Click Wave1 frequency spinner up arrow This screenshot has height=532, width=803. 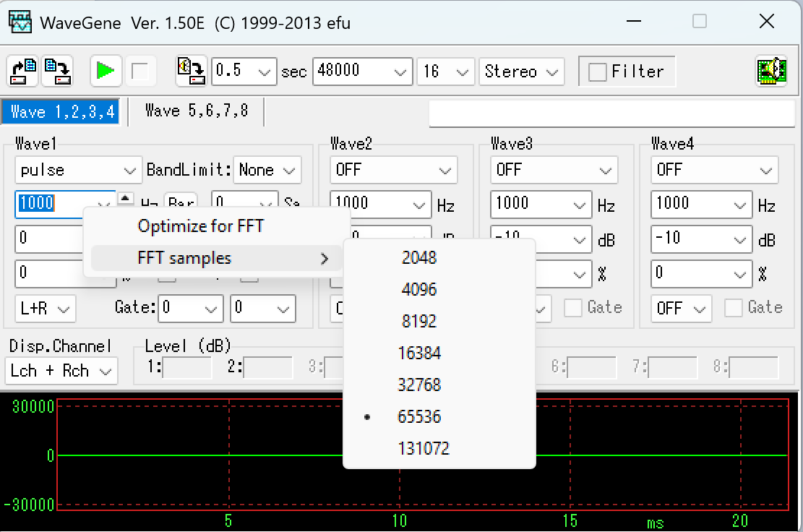[126, 197]
